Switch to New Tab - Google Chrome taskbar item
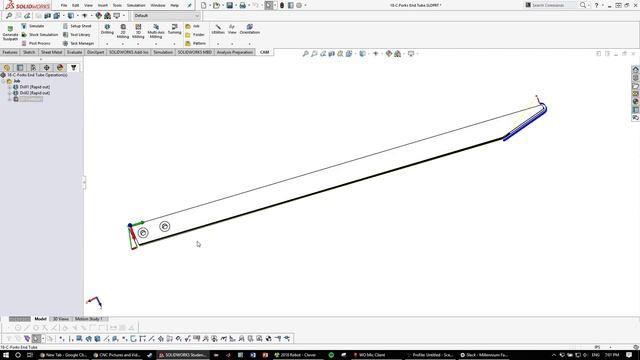Screen dimensions: 640x360 click(x=64, y=355)
